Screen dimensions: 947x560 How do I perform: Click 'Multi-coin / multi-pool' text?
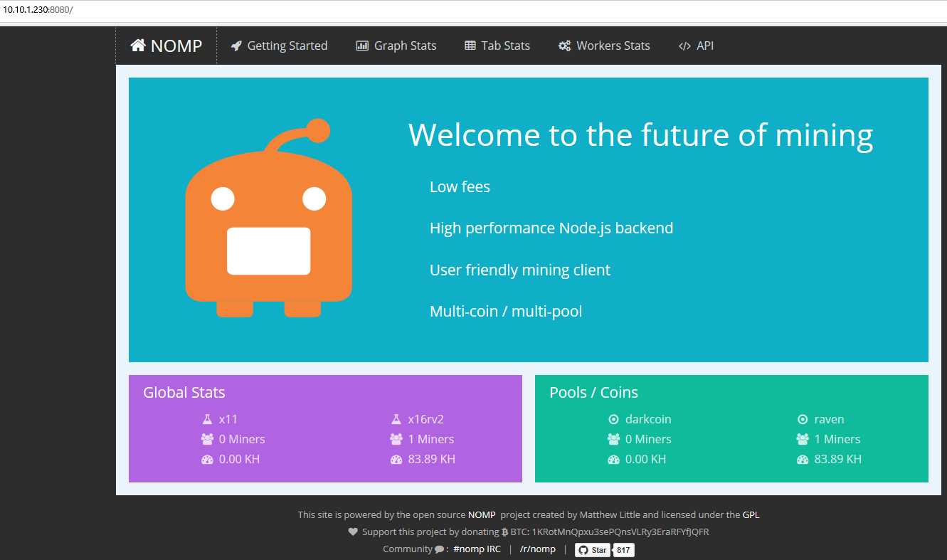506,311
